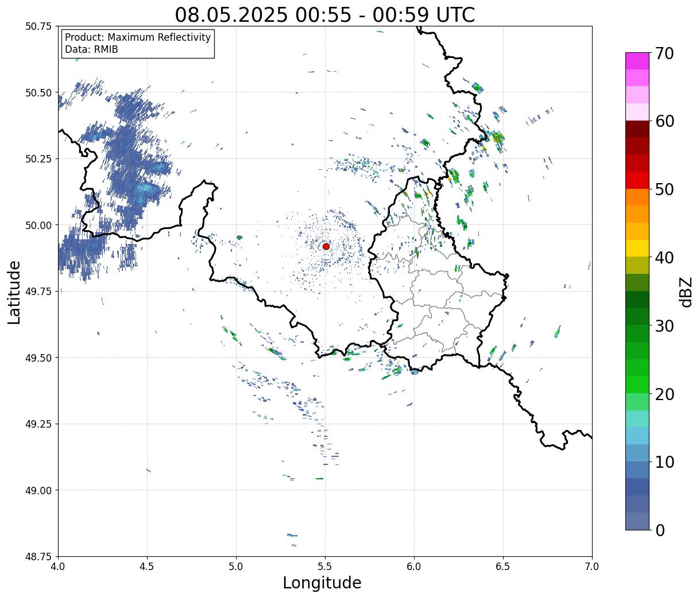Click the longitude tick label 5.5
Screen dimensions: 700x597
coord(325,567)
